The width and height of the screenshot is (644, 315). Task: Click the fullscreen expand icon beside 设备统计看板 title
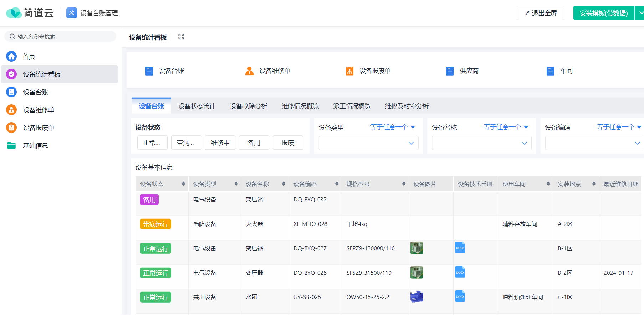[181, 37]
